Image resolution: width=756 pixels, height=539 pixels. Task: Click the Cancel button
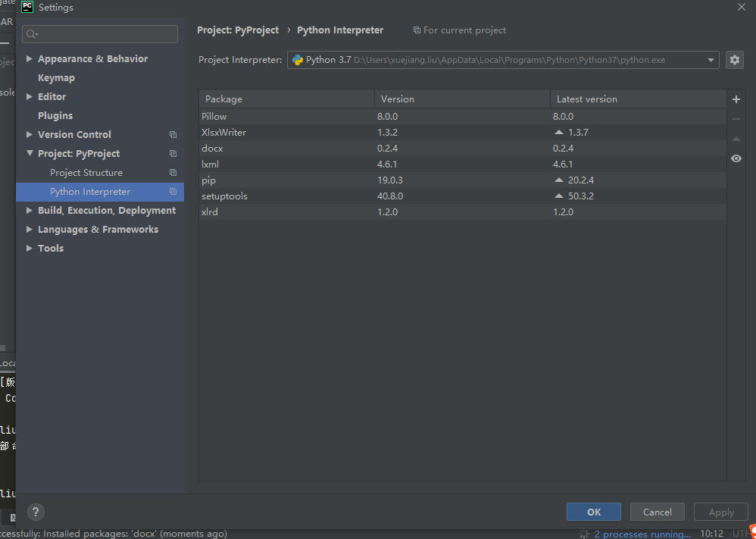[658, 512]
